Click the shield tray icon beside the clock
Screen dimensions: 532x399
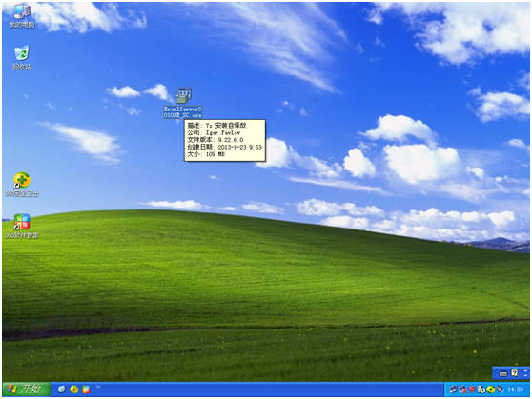[500, 389]
